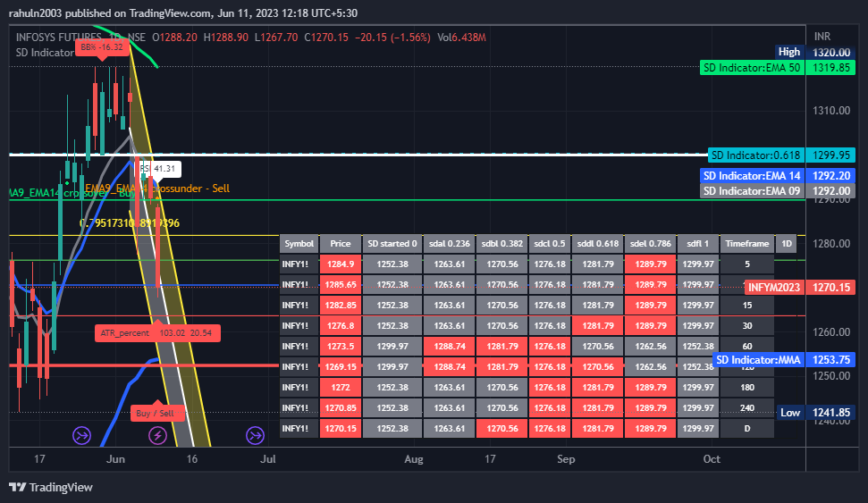868x503 pixels.
Task: Click the purple lightning bolt event icon
Action: 157,435
